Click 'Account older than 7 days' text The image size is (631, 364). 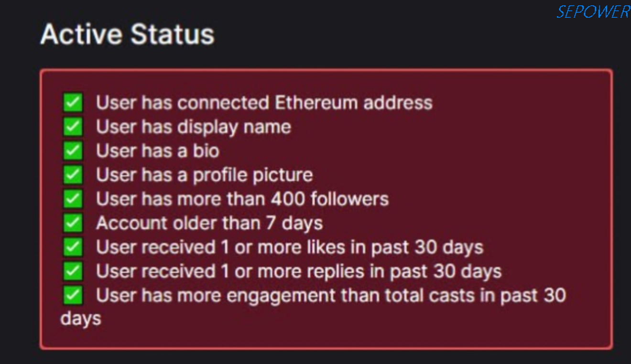(x=209, y=223)
